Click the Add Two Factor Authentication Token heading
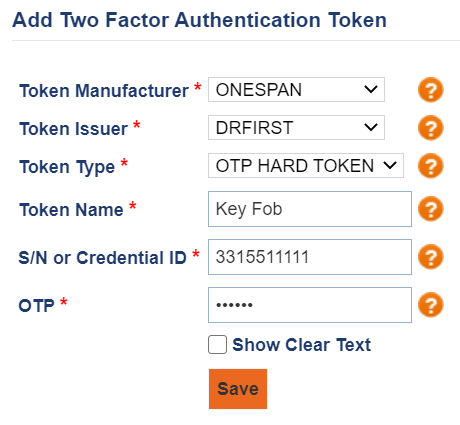This screenshot has width=460, height=425. tap(199, 20)
